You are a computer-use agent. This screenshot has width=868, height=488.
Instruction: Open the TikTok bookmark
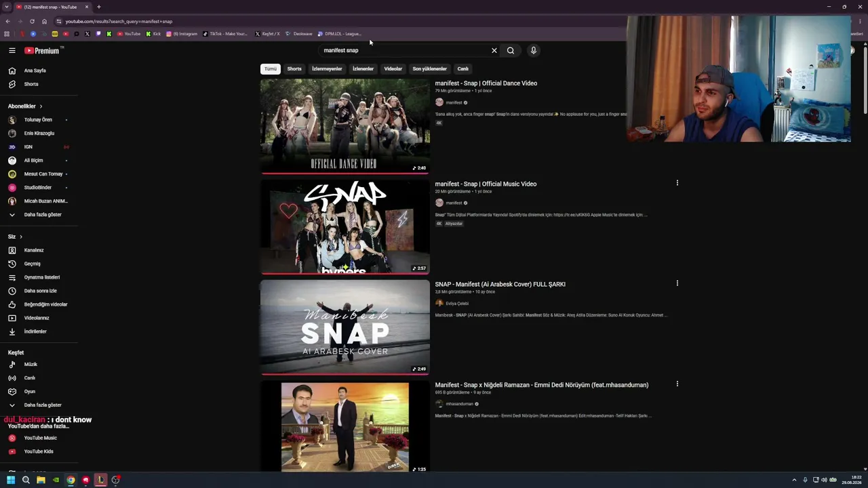click(x=226, y=34)
